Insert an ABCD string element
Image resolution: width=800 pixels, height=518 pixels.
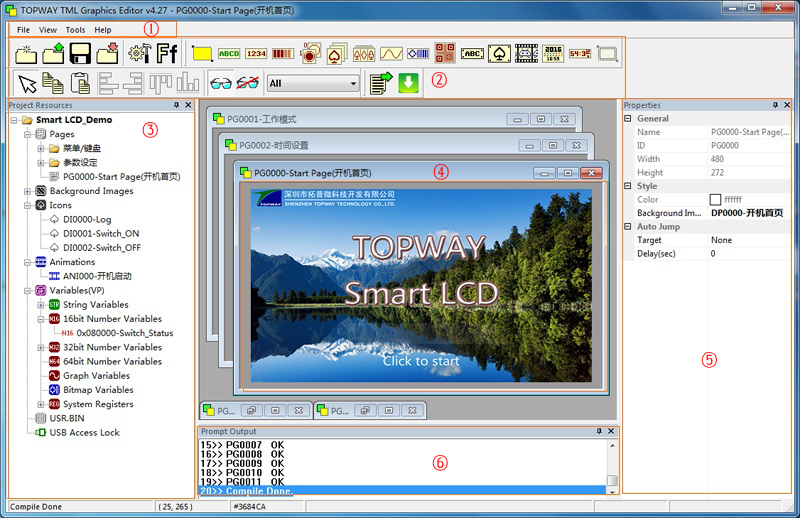point(229,54)
